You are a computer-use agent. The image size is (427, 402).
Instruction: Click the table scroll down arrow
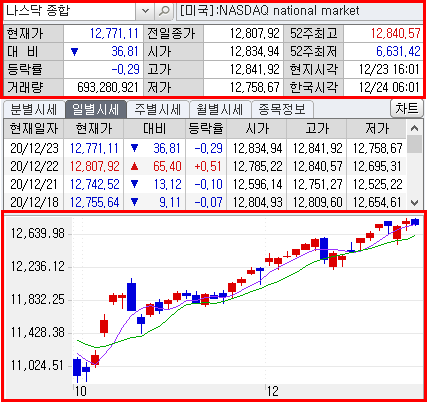414,202
